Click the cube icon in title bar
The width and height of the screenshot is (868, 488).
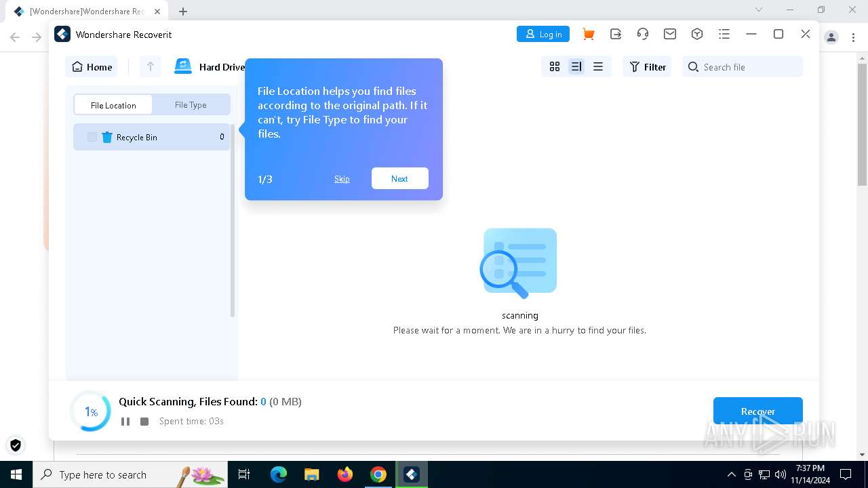coord(697,34)
